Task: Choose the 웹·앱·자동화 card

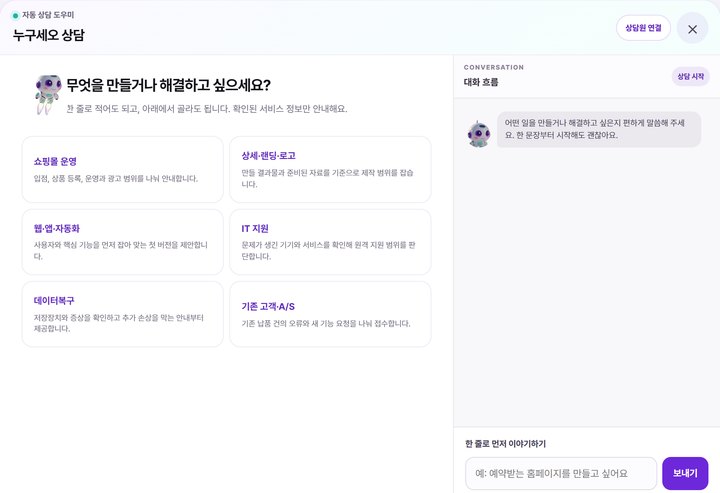Action: [x=123, y=242]
